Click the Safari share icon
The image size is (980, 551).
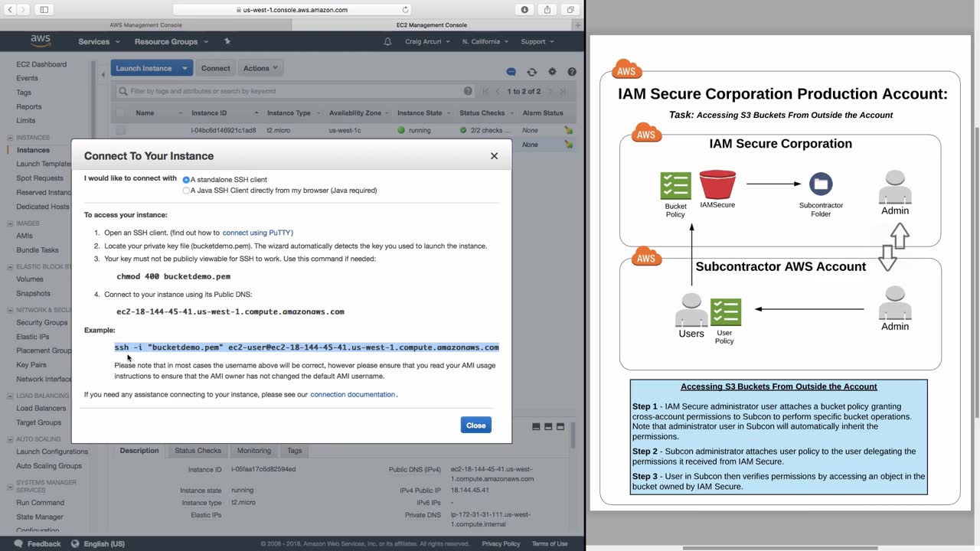coord(547,10)
